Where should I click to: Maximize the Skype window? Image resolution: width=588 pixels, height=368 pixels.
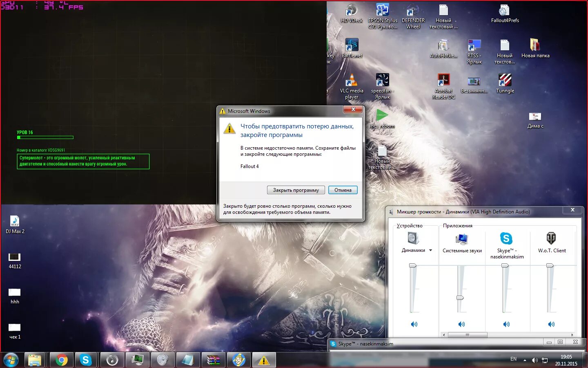pos(560,342)
